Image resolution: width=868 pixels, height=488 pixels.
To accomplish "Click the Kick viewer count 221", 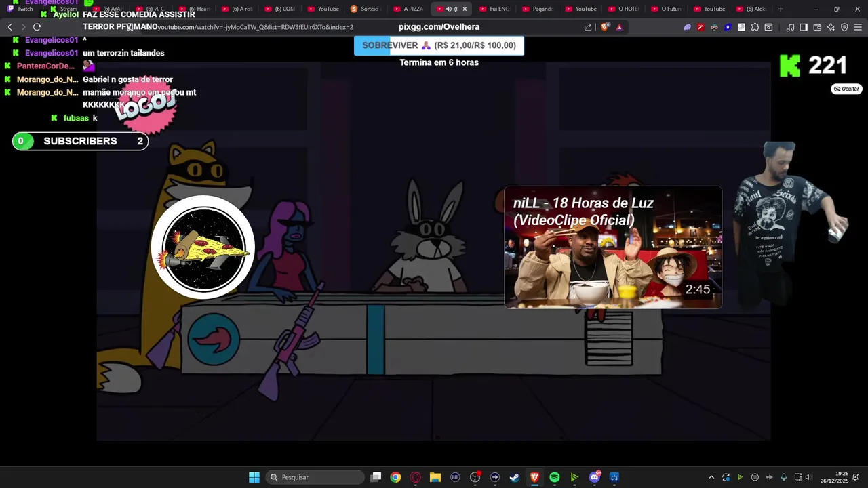I will click(x=827, y=65).
